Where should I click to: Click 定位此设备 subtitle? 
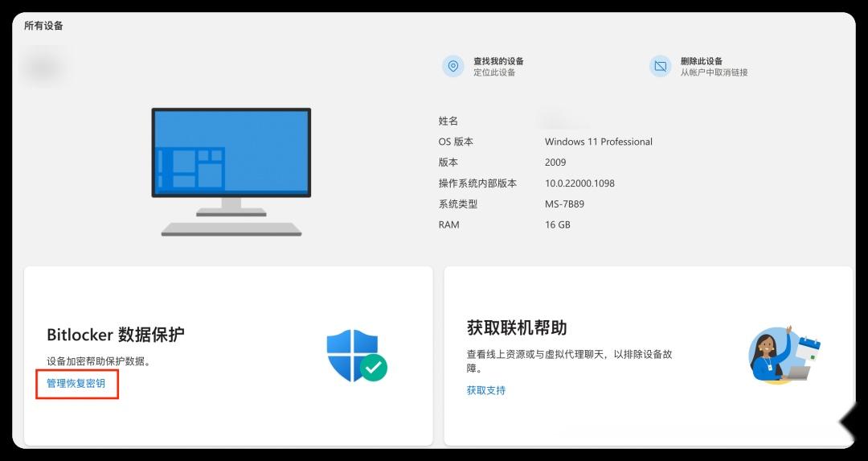click(494, 72)
